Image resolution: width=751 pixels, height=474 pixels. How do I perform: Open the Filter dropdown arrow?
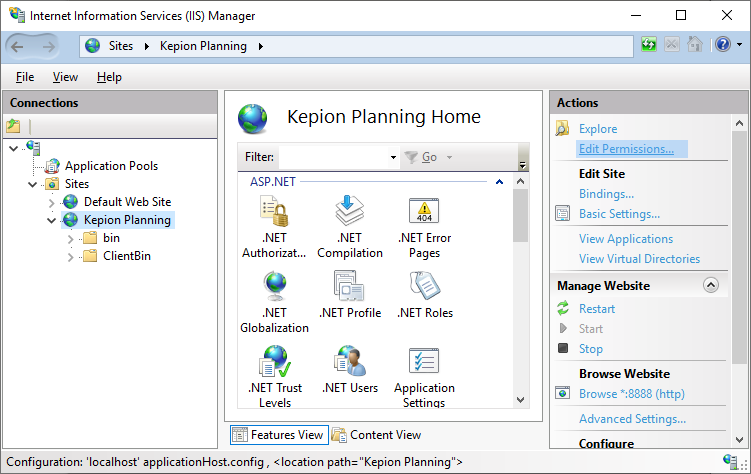click(393, 158)
